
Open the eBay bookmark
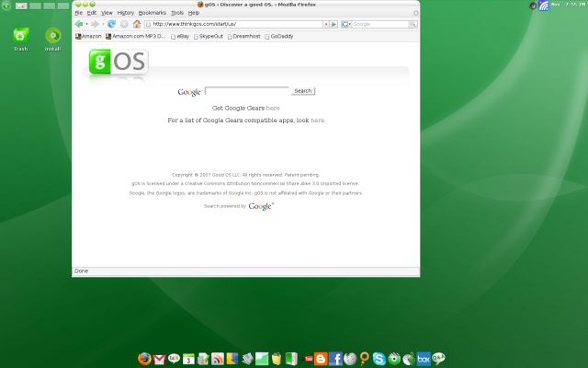[x=180, y=37]
